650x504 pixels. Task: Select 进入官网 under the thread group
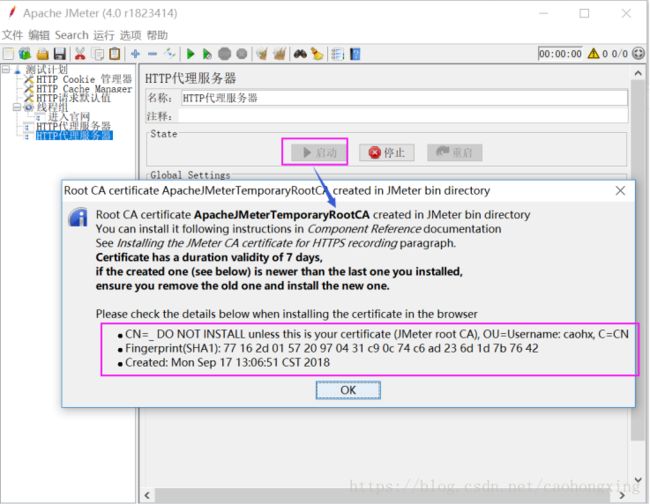[x=69, y=117]
